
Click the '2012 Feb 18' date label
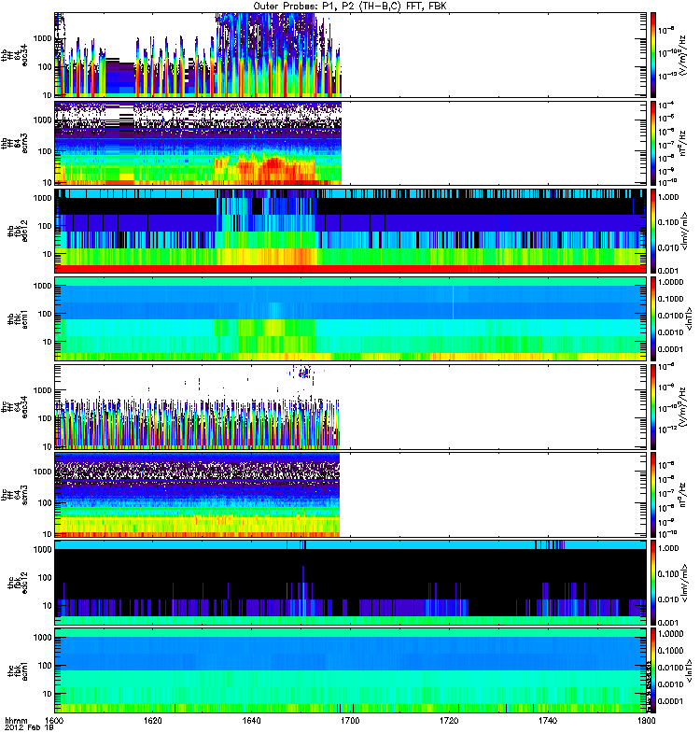click(x=29, y=728)
